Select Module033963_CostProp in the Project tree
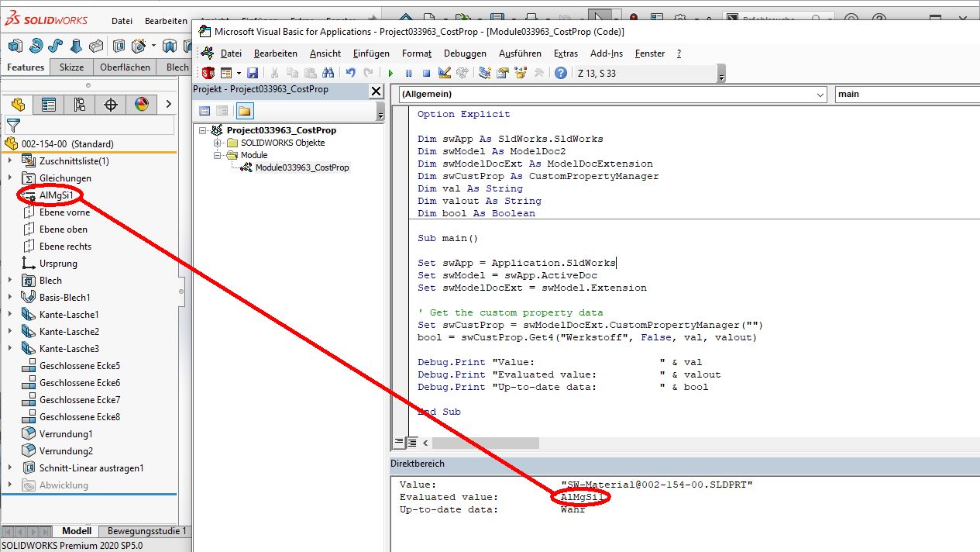Image resolution: width=980 pixels, height=552 pixels. tap(302, 167)
